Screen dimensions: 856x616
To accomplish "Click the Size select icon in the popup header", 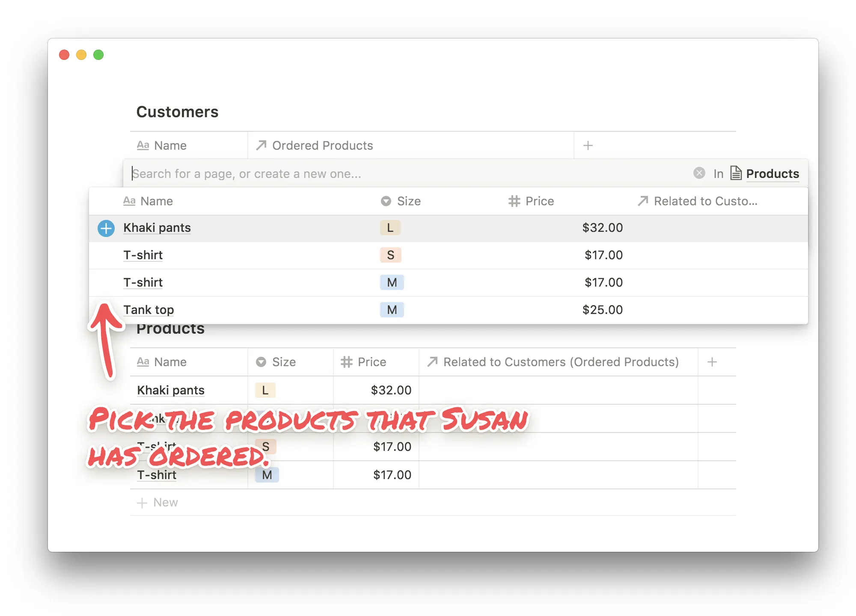I will pos(386,201).
